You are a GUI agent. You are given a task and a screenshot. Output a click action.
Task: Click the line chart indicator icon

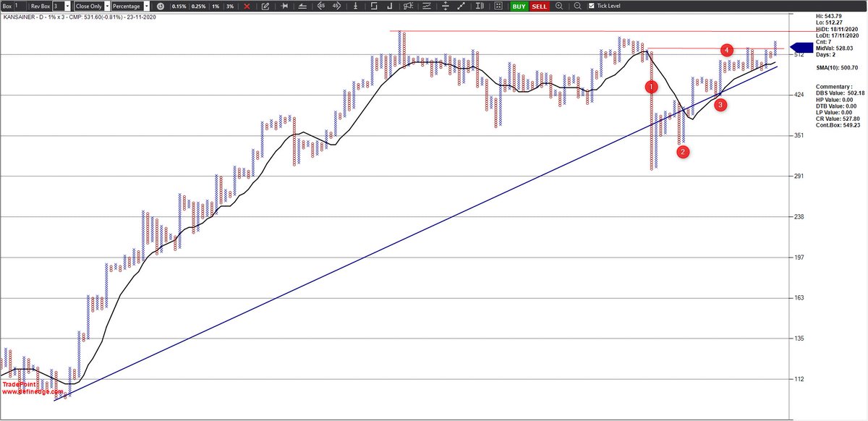pos(427,5)
